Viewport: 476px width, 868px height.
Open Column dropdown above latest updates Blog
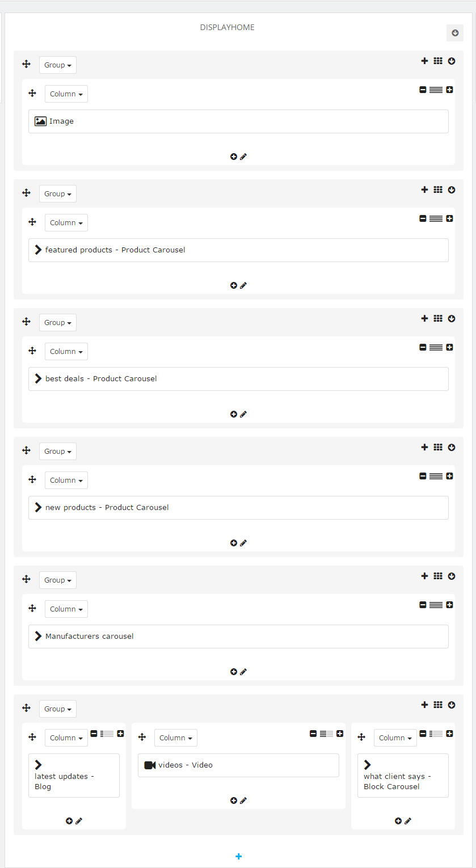(x=66, y=738)
